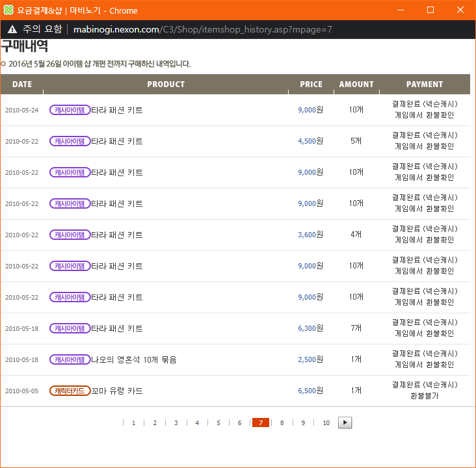Close the Chrome popup window
This screenshot has height=468, width=476.
pyautogui.click(x=460, y=10)
